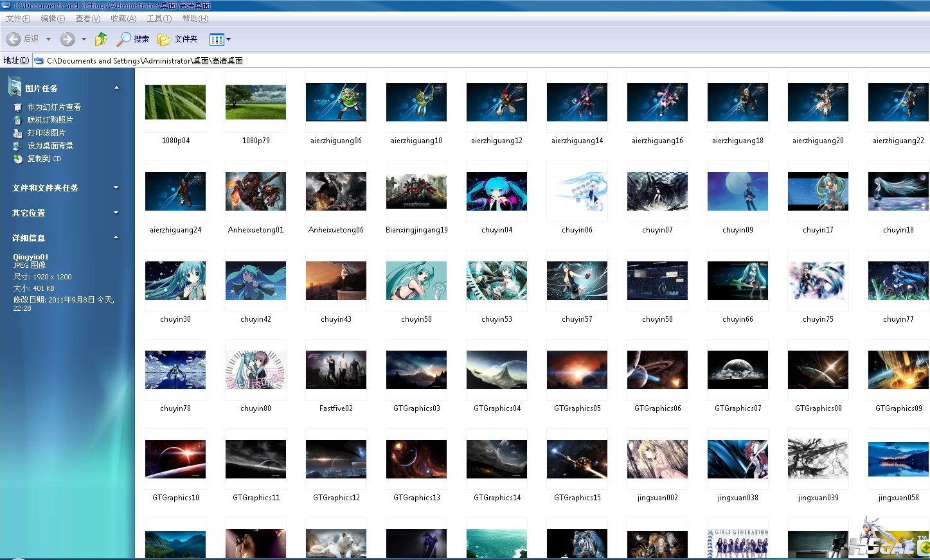Open the 文件(F) menu
Image resolution: width=930 pixels, height=560 pixels.
(18, 19)
